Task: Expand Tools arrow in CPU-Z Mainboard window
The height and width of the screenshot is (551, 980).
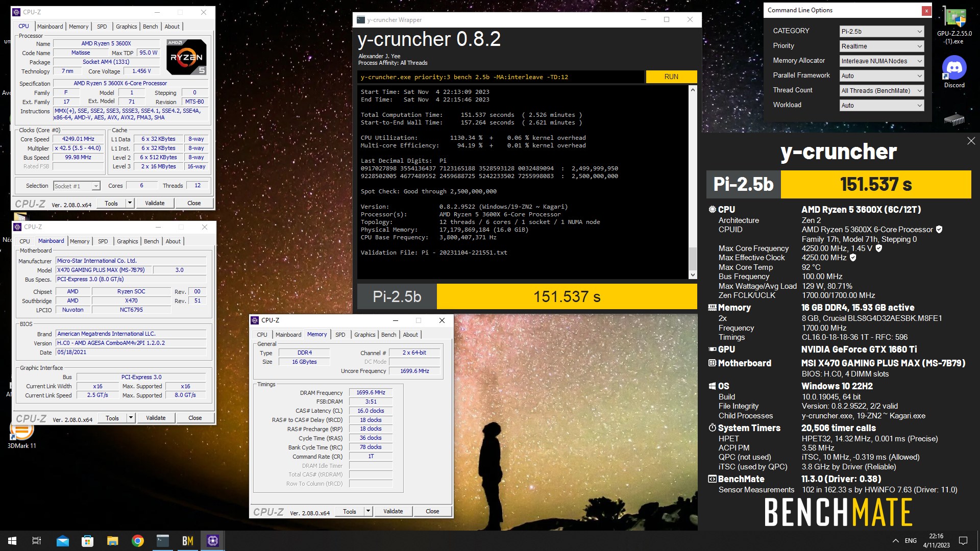Action: click(x=131, y=418)
